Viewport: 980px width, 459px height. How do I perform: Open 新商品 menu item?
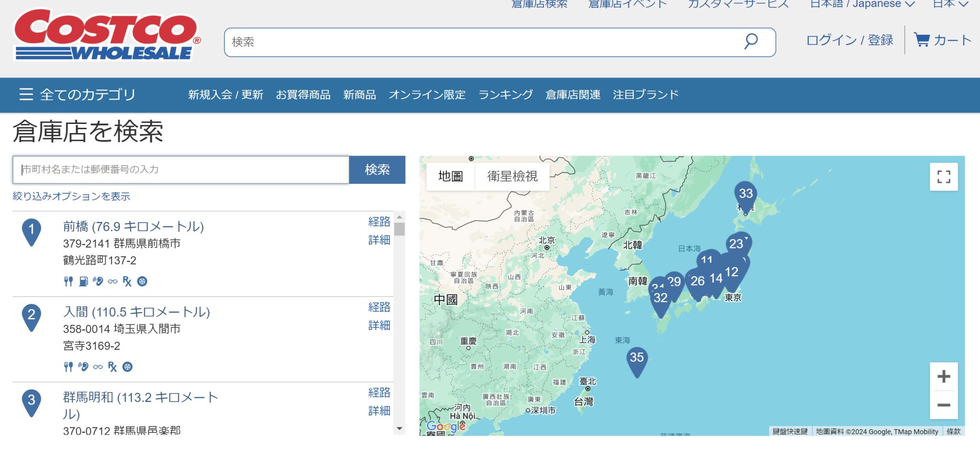(359, 95)
